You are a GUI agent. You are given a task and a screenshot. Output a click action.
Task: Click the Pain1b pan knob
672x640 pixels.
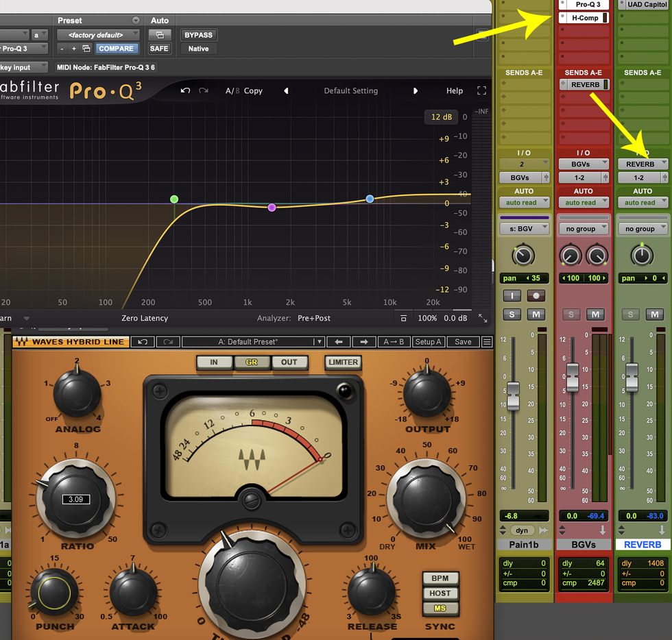pyautogui.click(x=523, y=256)
